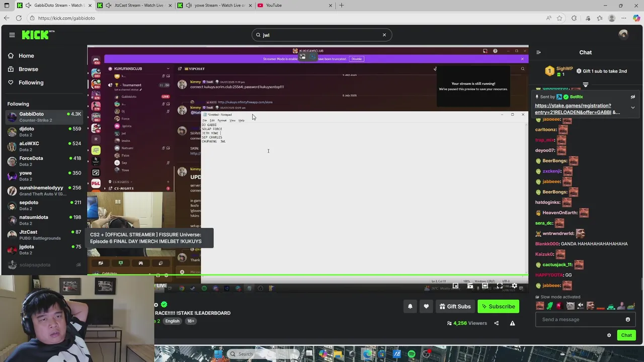The width and height of the screenshot is (644, 362).
Task: Click the SighWP top gifter name
Action: click(565, 68)
